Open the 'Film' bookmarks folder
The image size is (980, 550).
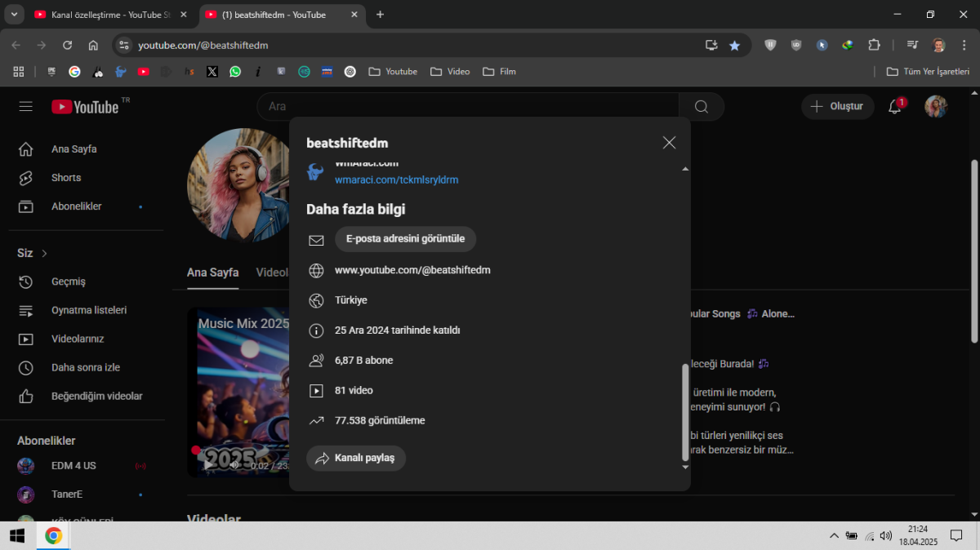pos(499,72)
